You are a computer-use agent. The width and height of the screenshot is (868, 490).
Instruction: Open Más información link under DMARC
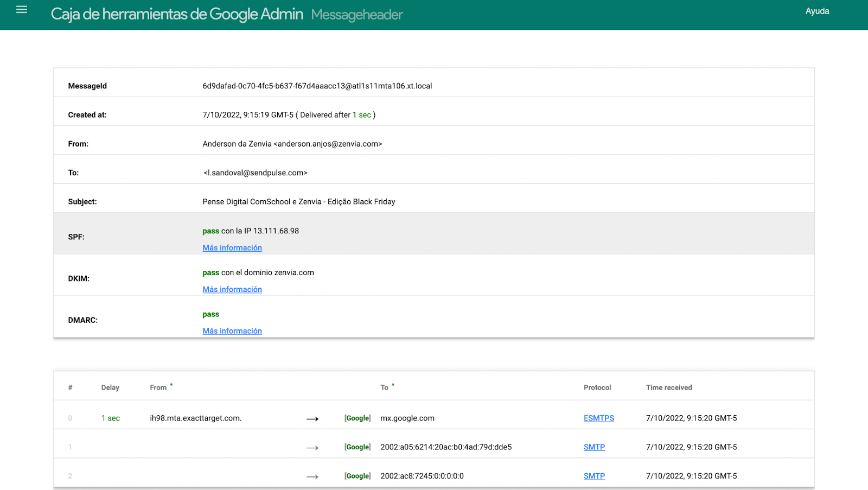click(x=232, y=331)
